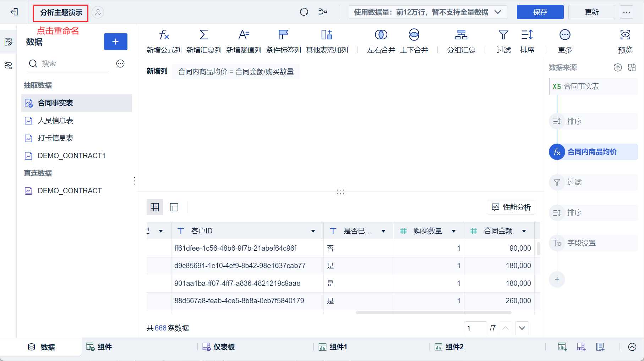
Task: Click the page number input field
Action: click(475, 328)
